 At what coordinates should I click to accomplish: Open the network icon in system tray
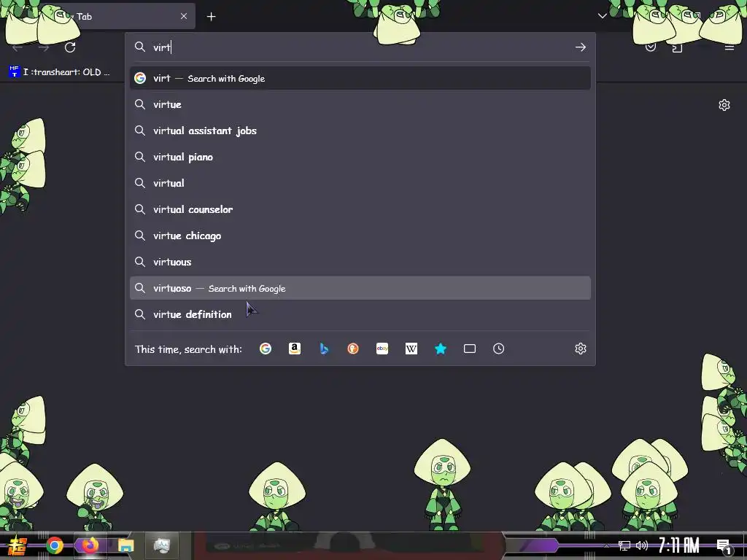click(624, 545)
